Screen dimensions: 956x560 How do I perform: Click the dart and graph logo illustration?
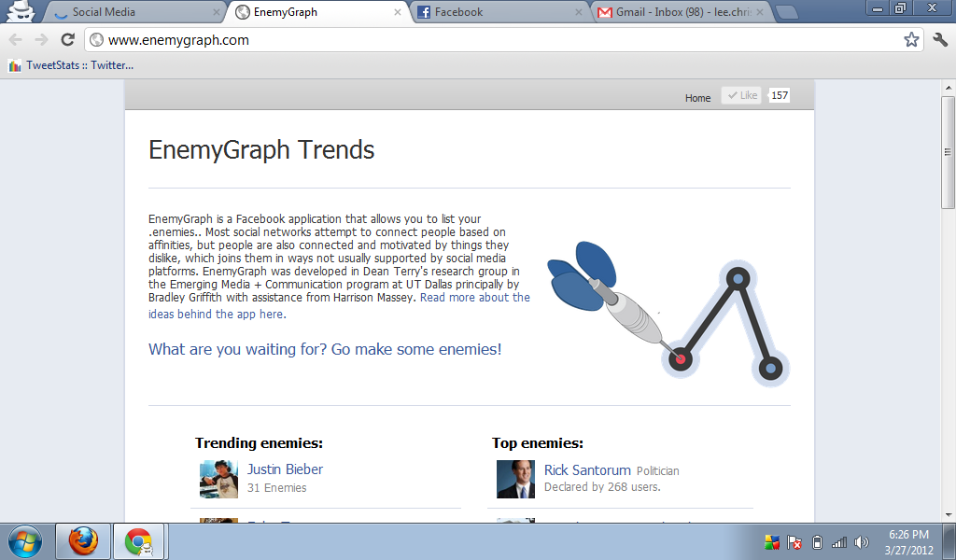pos(668,314)
